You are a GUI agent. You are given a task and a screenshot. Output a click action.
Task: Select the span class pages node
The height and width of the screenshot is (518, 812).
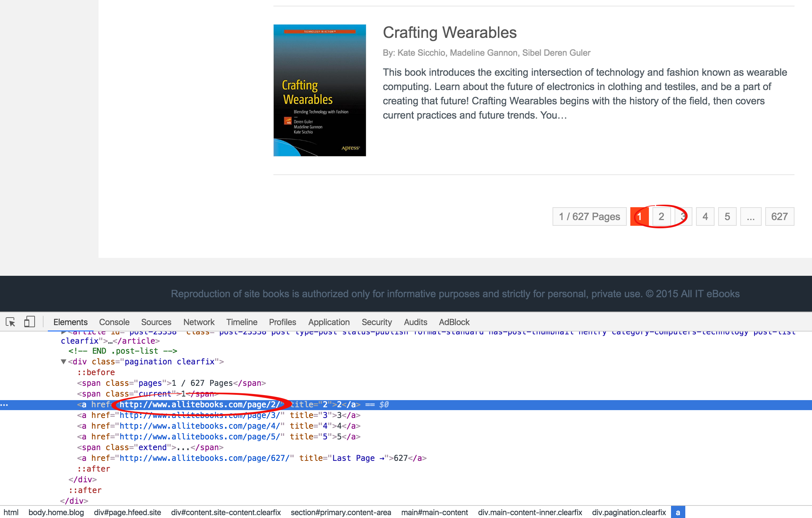pos(171,383)
